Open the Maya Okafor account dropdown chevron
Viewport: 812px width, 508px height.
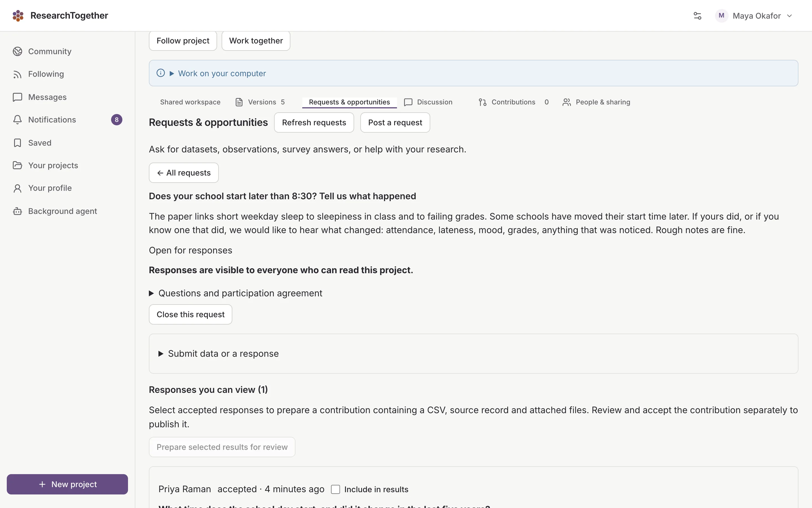789,16
